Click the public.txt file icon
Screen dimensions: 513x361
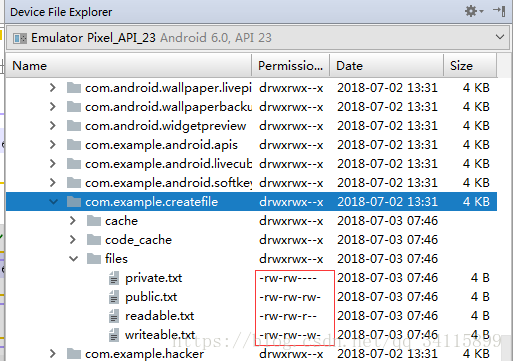114,297
